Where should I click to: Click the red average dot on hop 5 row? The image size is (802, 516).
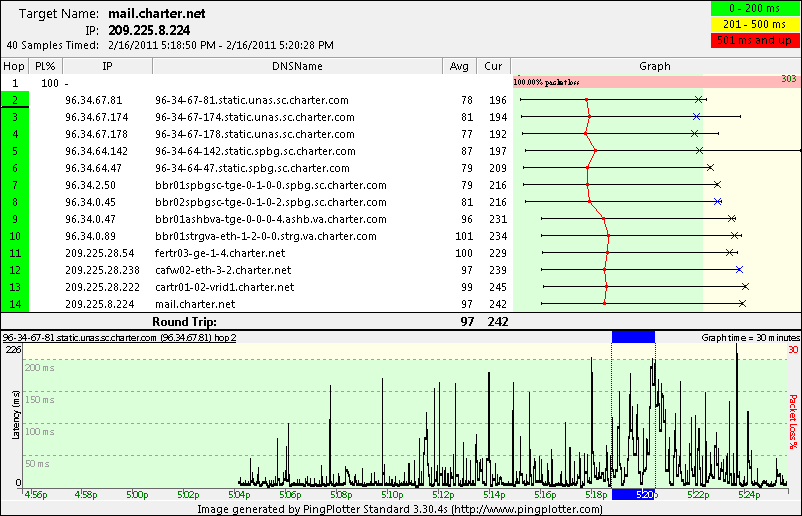595,151
